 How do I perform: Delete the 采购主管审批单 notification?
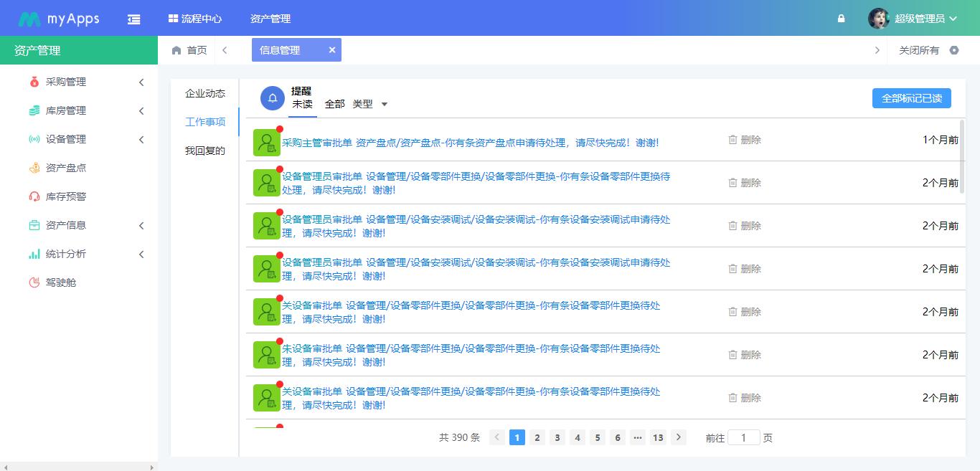744,140
